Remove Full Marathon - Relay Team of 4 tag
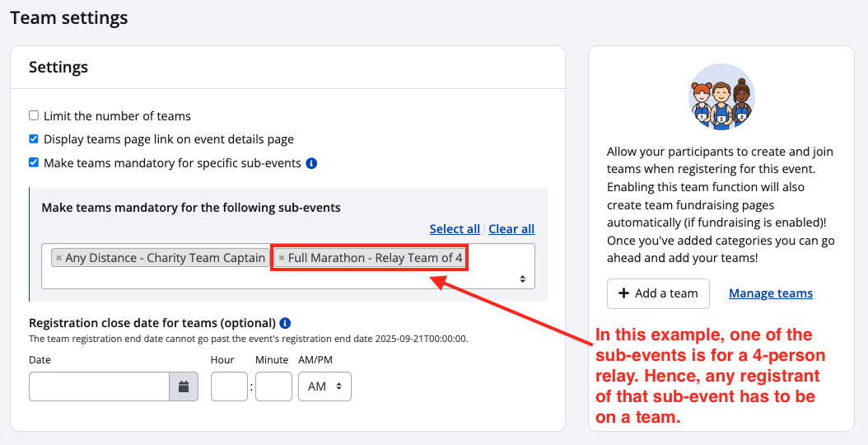 282,258
